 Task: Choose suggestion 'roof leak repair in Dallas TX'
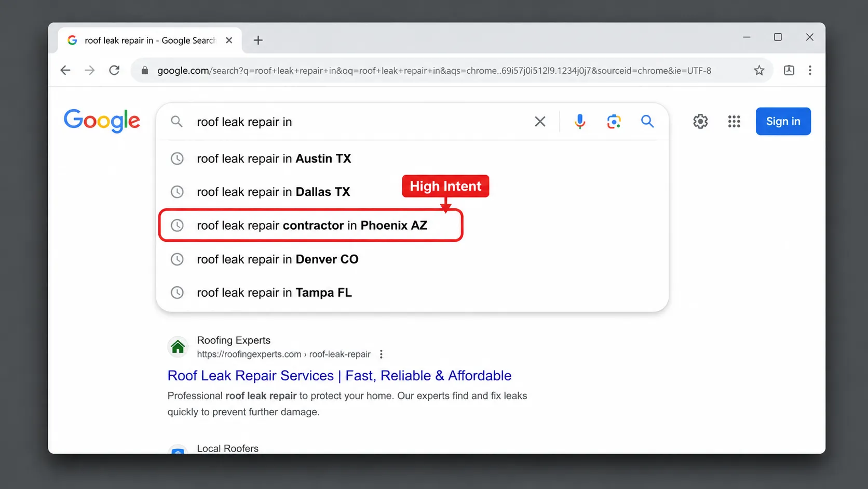pos(412,192)
